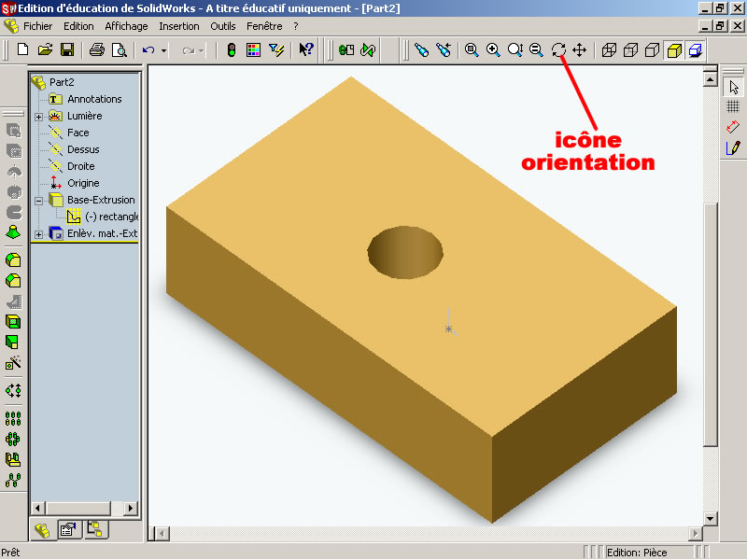The width and height of the screenshot is (747, 560).
Task: Click the Circular Pattern feature icon
Action: click(13, 439)
